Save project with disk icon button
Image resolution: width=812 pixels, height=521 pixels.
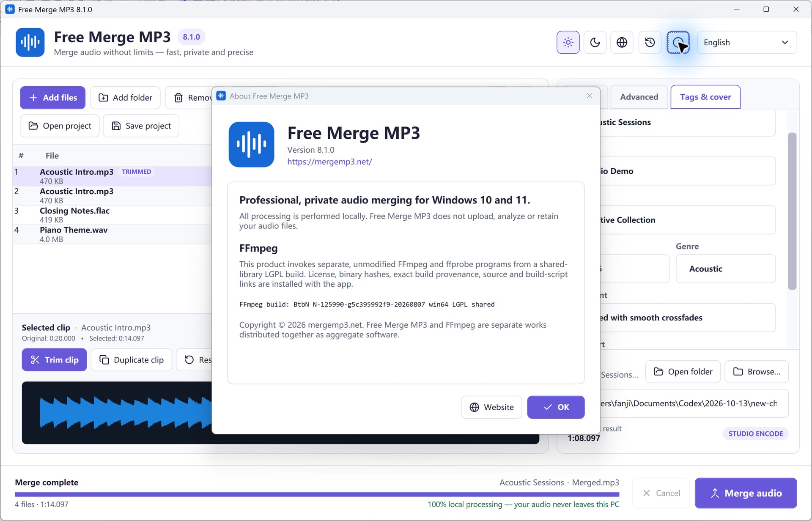coord(141,126)
